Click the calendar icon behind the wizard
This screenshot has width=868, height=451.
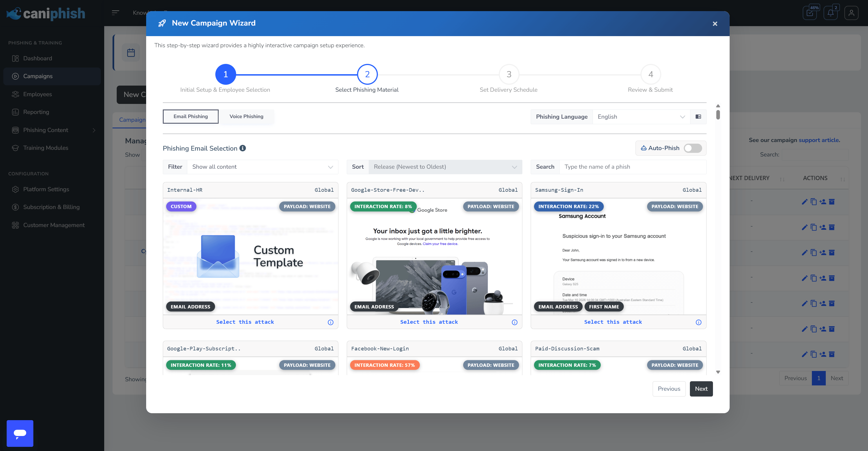click(131, 53)
